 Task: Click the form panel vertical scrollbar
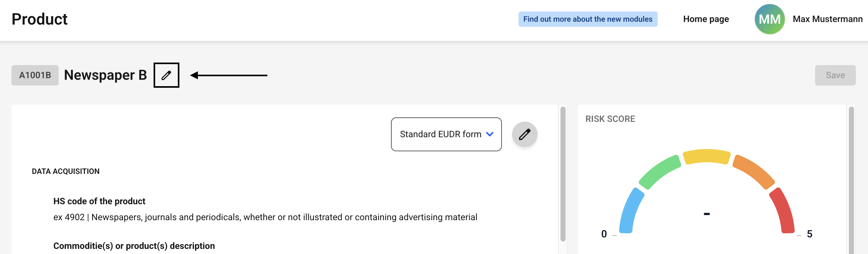563,174
